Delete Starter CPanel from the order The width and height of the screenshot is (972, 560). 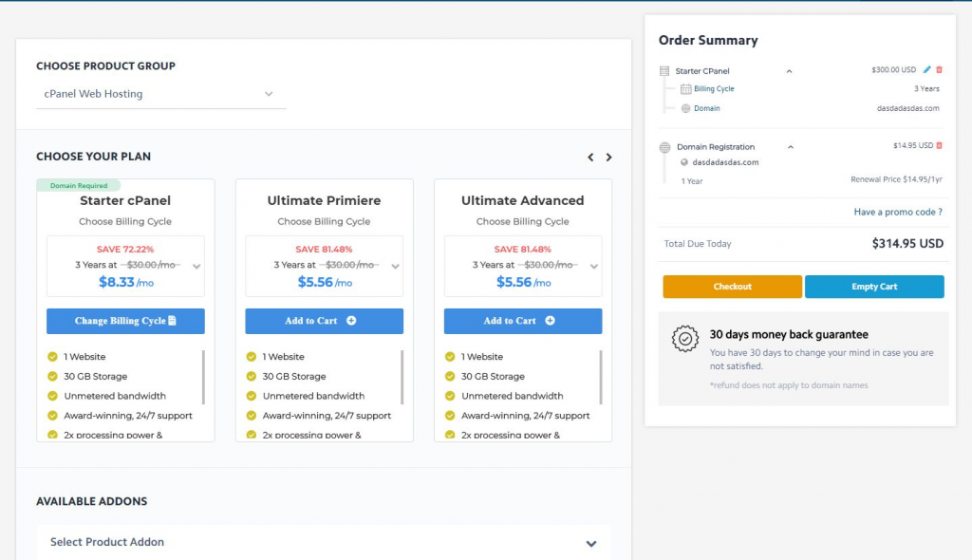coord(940,70)
